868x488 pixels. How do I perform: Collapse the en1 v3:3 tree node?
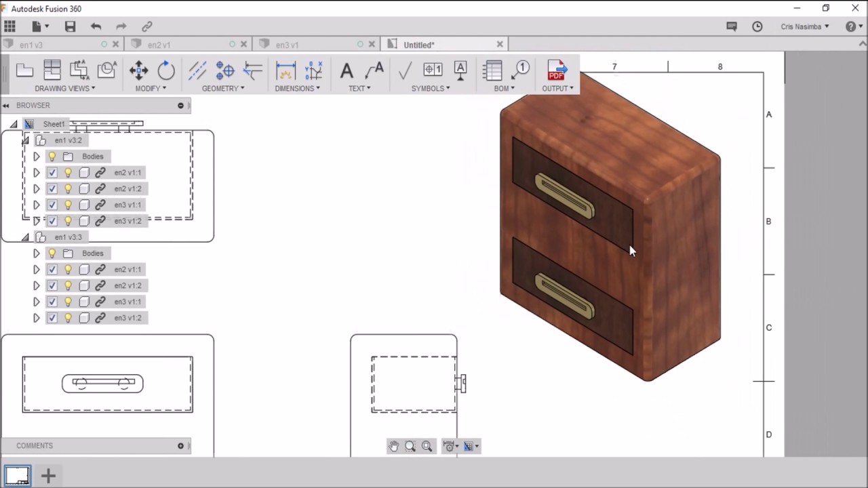tap(25, 237)
